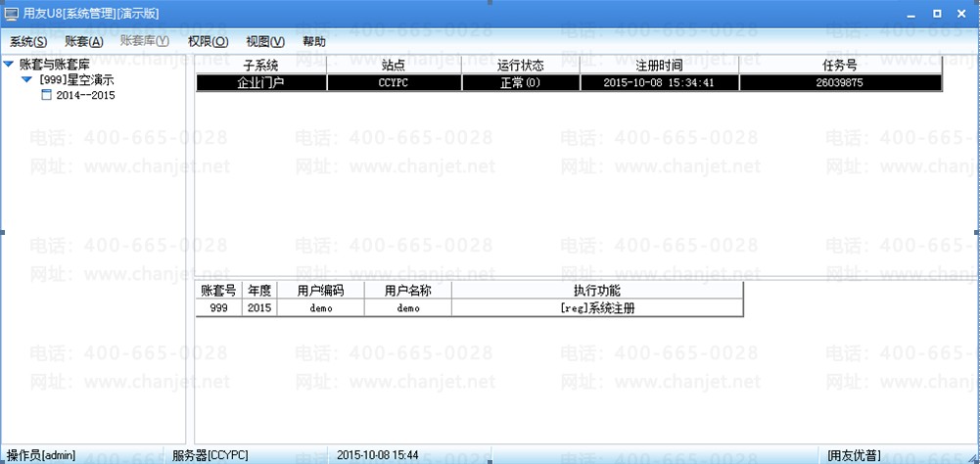
Task: Click status bar date 2015-10-08 15:44
Action: tap(378, 455)
